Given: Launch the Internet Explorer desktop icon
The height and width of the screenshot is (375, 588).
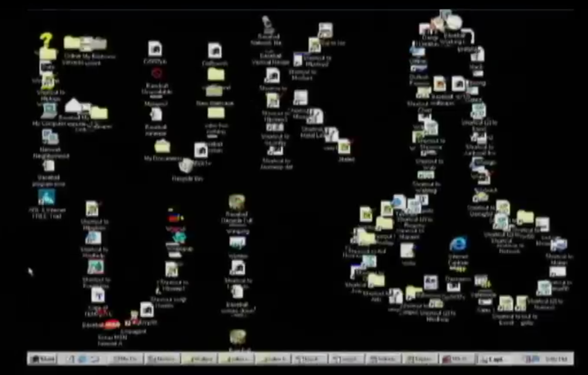Looking at the screenshot, I should click(x=458, y=244).
